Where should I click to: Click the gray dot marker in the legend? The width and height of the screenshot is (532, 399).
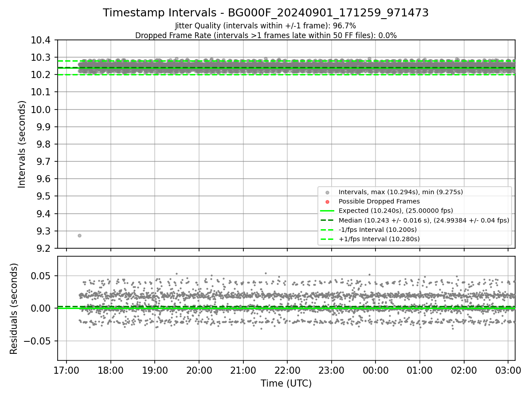click(327, 192)
